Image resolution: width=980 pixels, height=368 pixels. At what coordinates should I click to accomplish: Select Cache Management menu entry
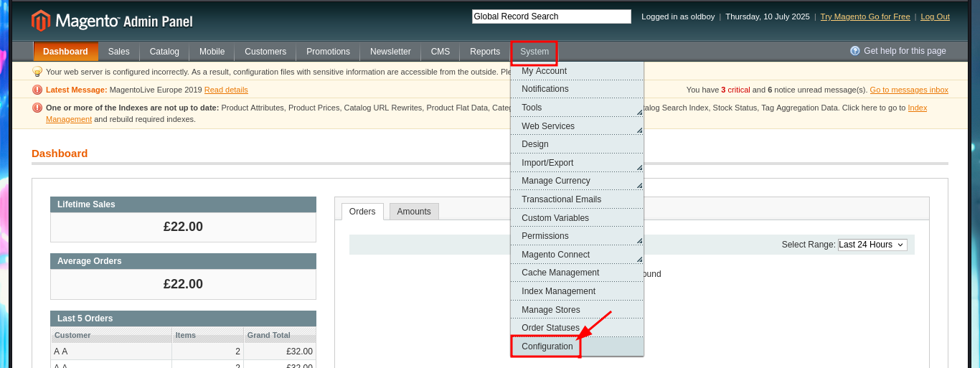[x=577, y=273]
